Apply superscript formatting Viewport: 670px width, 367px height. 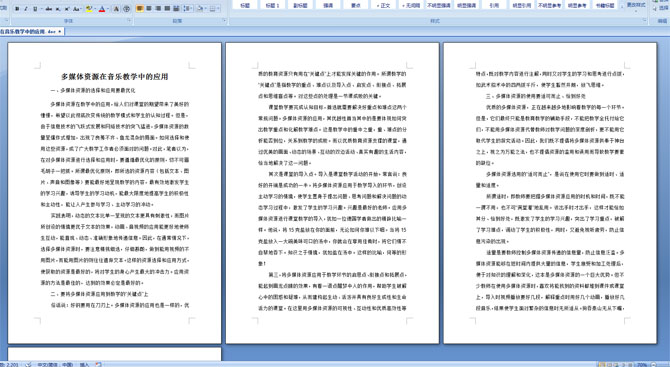[x=67, y=9]
